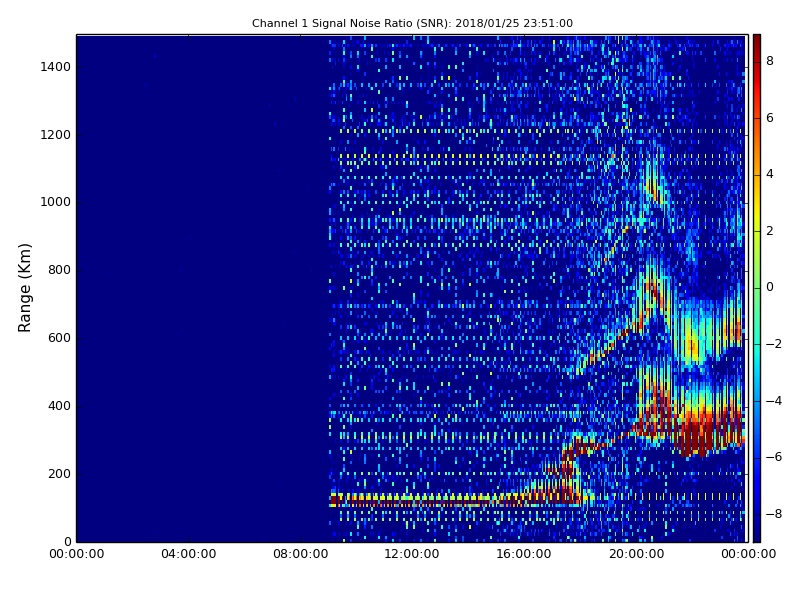Click the 600 range tick label

point(59,338)
